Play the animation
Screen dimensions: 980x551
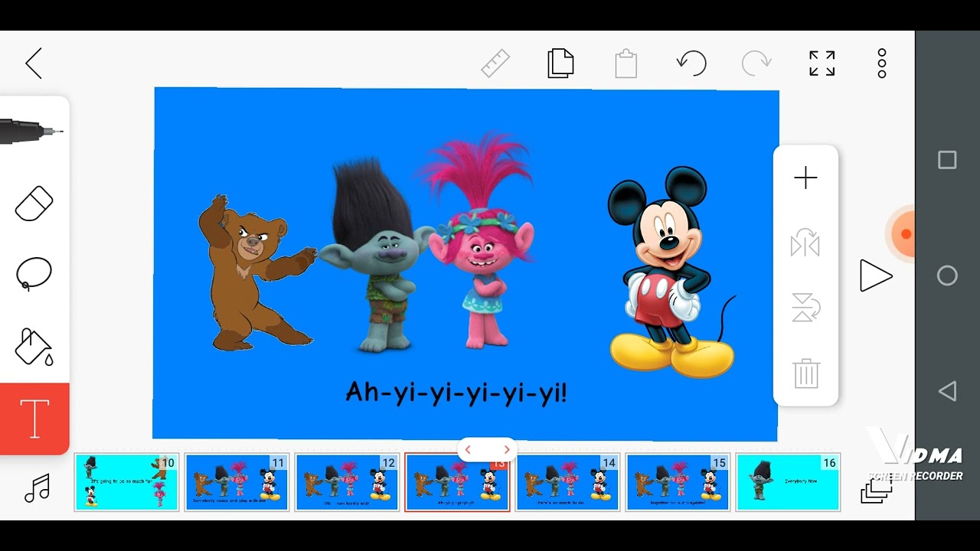pyautogui.click(x=875, y=275)
